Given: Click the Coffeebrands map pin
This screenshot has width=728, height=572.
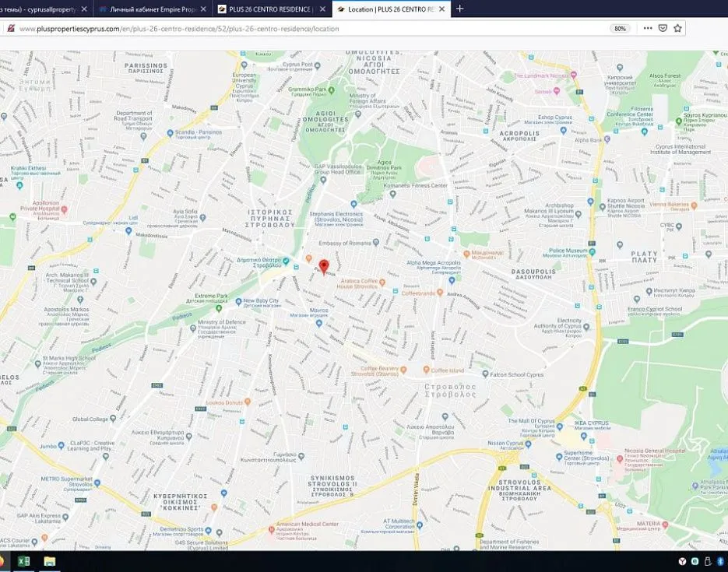Looking at the screenshot, I should coord(440,293).
